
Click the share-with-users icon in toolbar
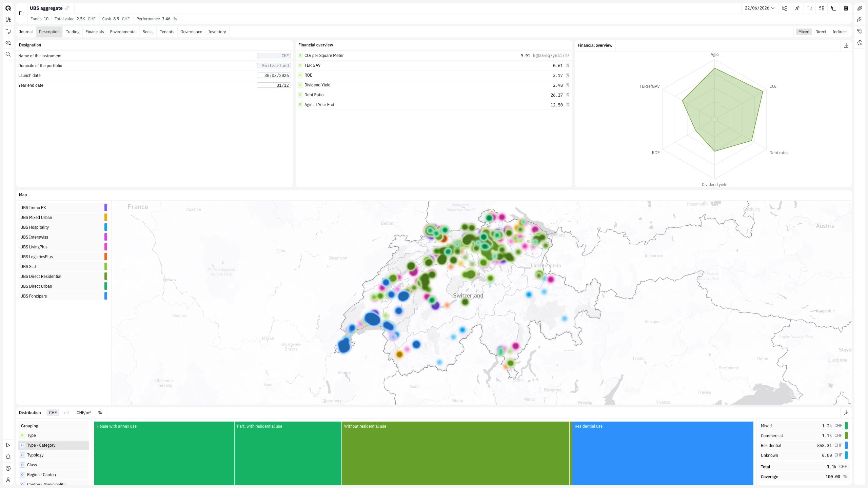tap(822, 8)
